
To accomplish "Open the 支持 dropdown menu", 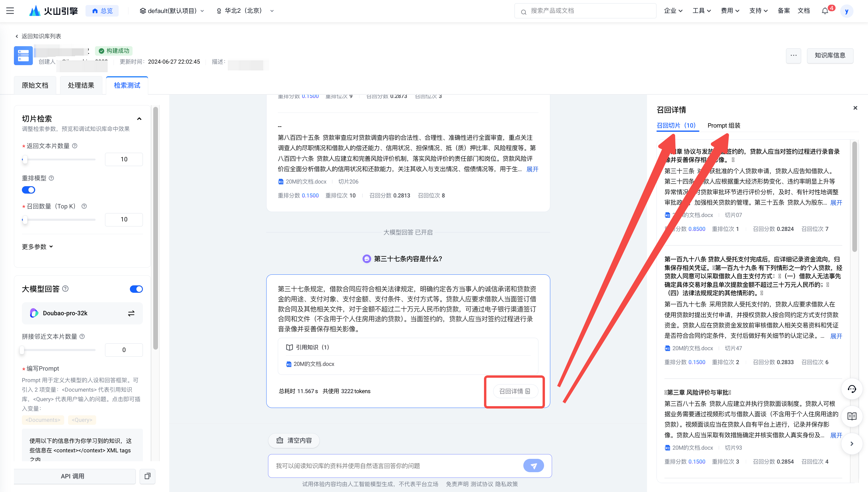I will pos(758,11).
